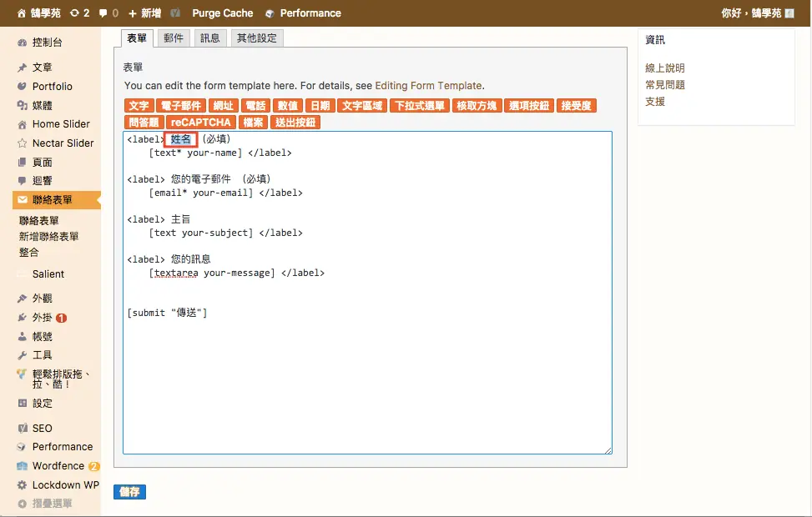
Task: Click the 設定 settings icon
Action: coord(22,403)
